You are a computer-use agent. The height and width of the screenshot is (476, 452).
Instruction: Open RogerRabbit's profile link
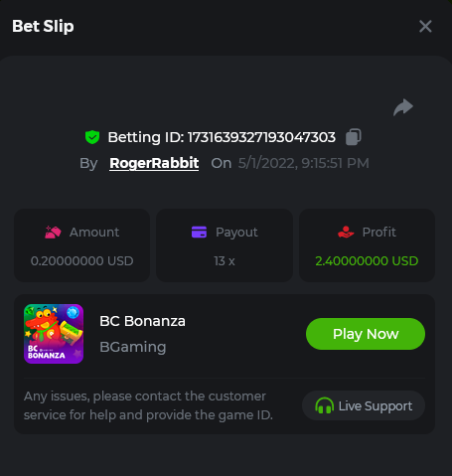tap(154, 163)
